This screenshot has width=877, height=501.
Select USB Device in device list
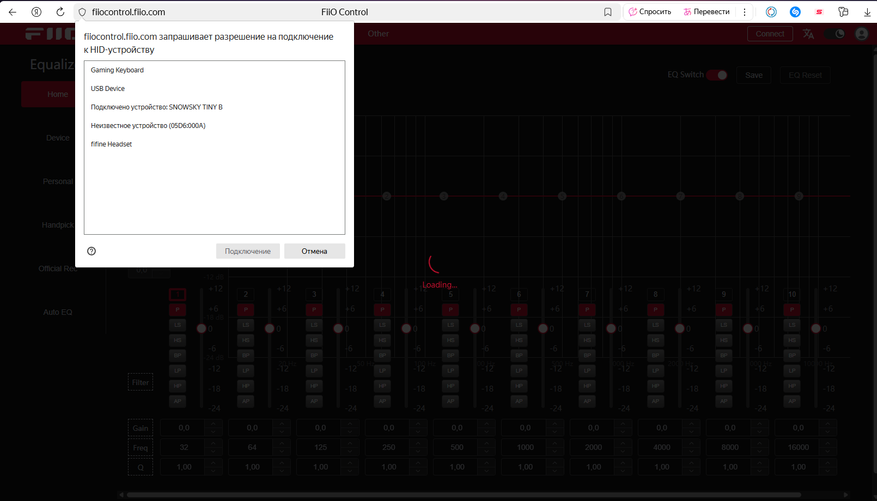[x=214, y=88]
